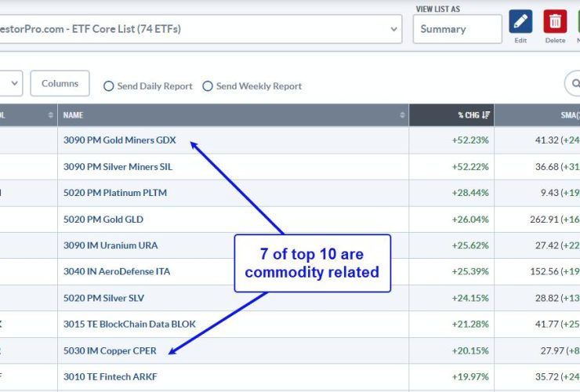Click the +21.28% change value
The image size is (580, 392).
pos(470,325)
